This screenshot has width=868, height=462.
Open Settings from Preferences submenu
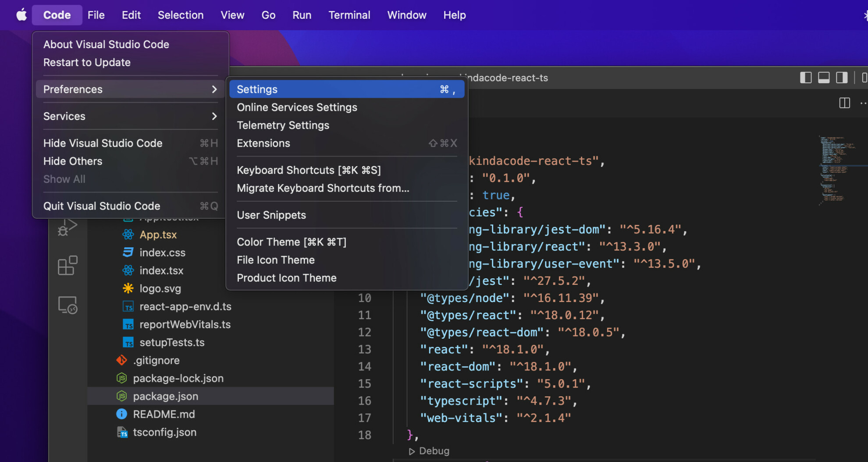pyautogui.click(x=347, y=89)
